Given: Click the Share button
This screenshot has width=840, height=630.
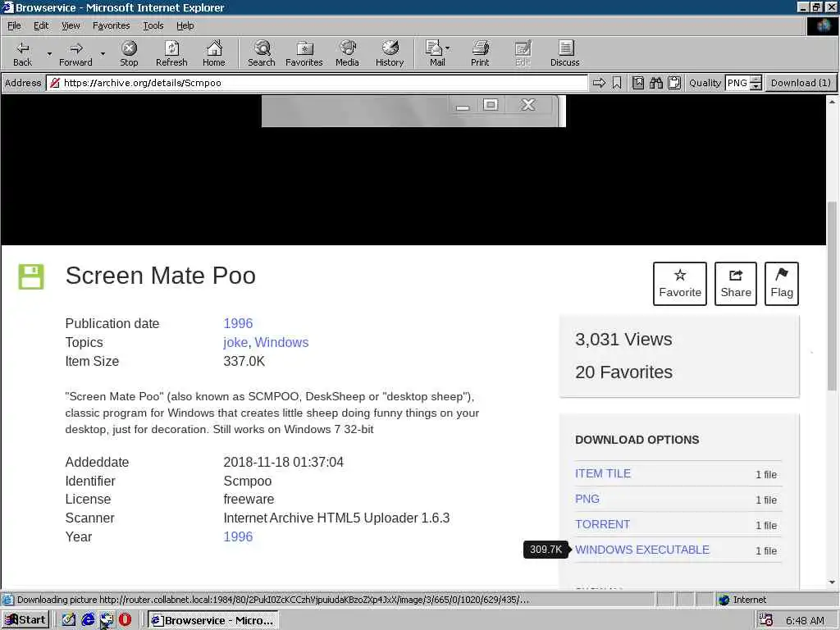Looking at the screenshot, I should tap(736, 283).
